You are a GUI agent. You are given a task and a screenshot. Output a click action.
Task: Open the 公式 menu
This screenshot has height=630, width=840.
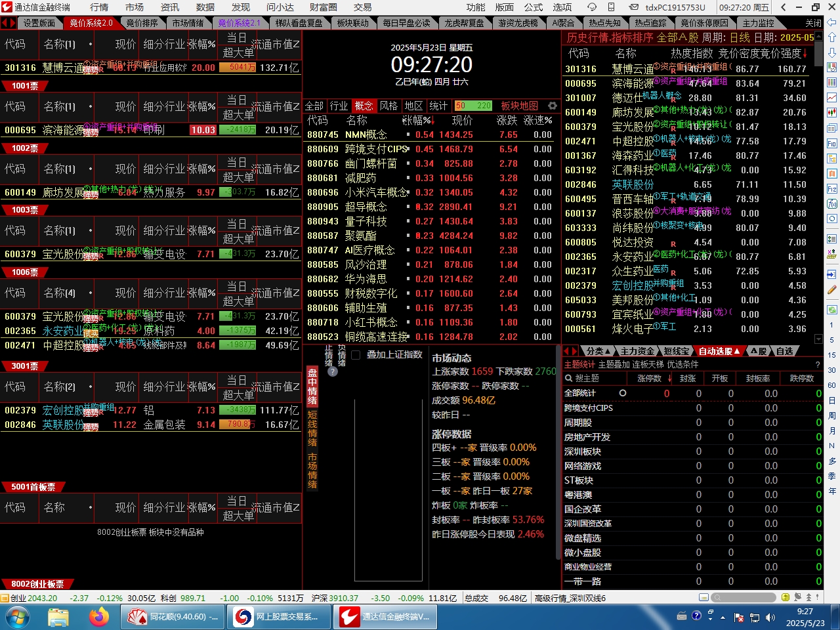point(534,7)
